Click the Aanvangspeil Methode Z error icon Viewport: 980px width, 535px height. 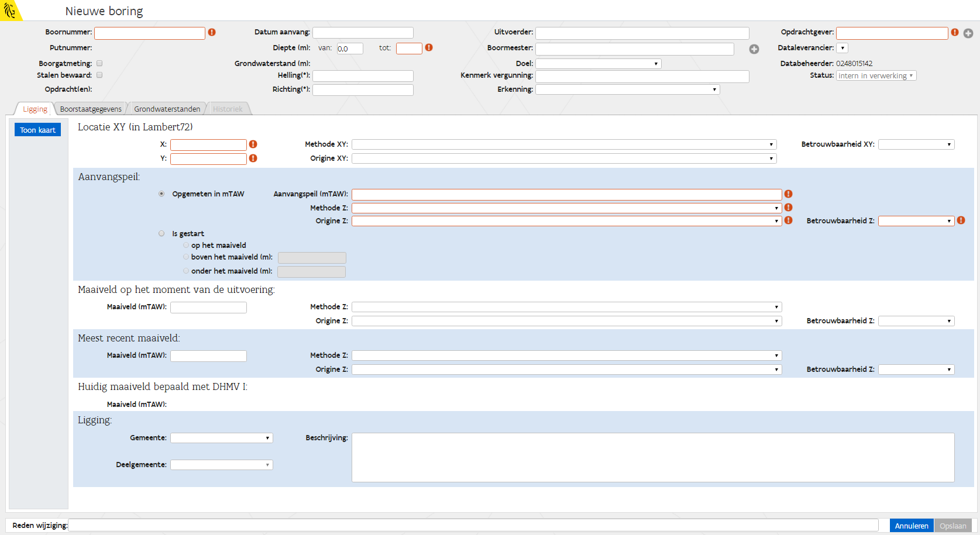coord(789,207)
